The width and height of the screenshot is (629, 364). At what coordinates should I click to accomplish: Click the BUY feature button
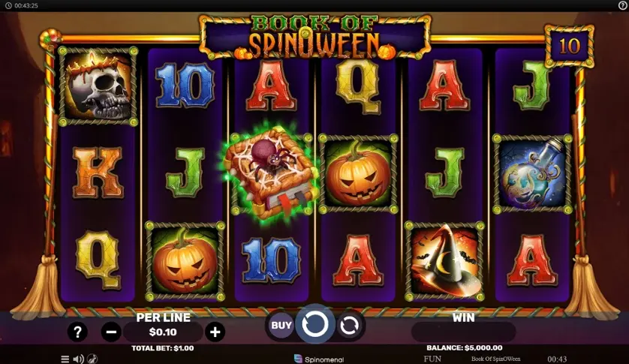point(281,325)
